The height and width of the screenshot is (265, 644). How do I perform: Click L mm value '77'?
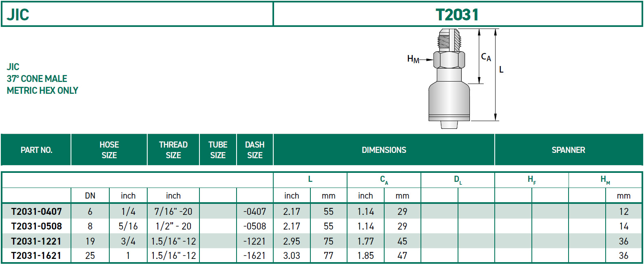pos(328,256)
